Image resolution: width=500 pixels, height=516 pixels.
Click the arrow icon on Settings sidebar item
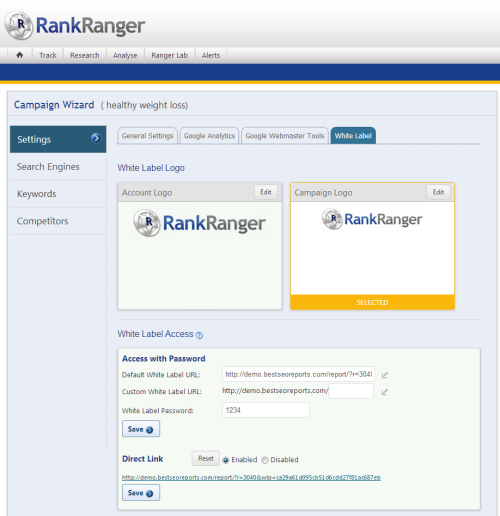tap(96, 138)
